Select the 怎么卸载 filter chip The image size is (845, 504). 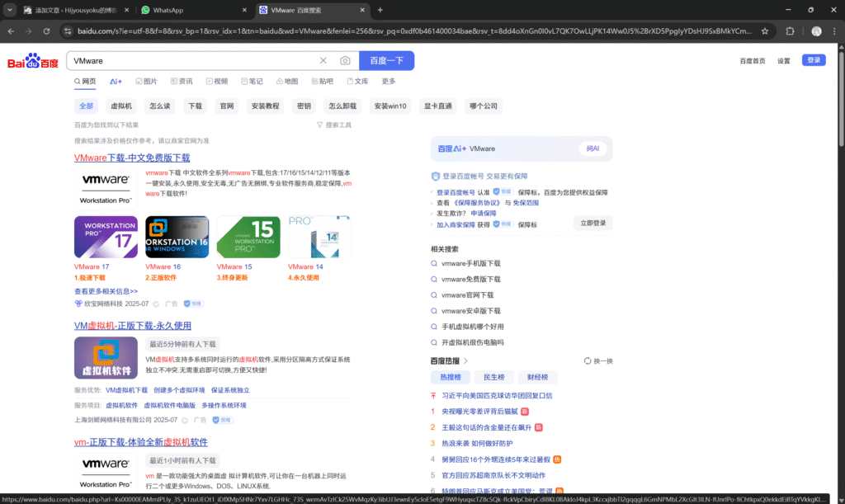pos(342,106)
